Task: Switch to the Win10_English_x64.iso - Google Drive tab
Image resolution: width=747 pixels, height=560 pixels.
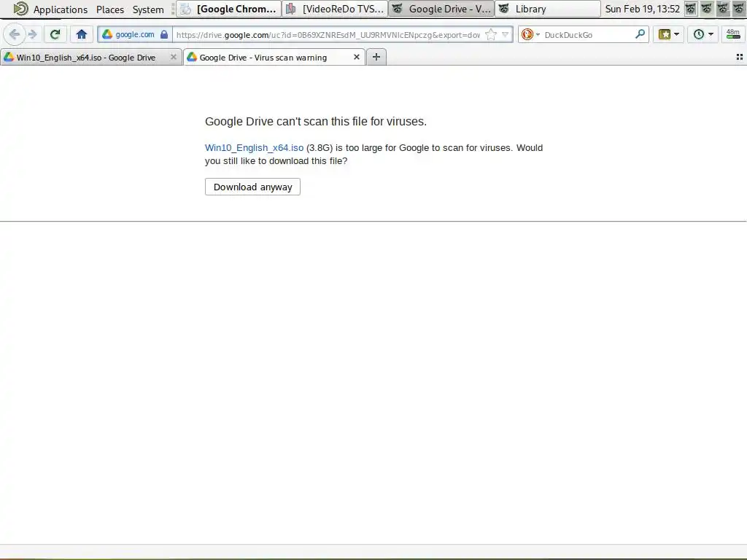Action: click(x=86, y=58)
